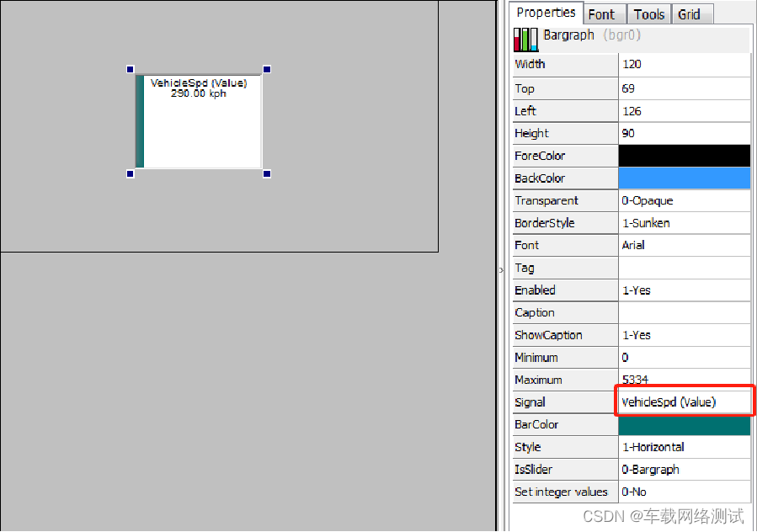Image resolution: width=757 pixels, height=532 pixels.
Task: Click the highlighted Signal field VehicleSpd (Value)
Action: coord(684,402)
